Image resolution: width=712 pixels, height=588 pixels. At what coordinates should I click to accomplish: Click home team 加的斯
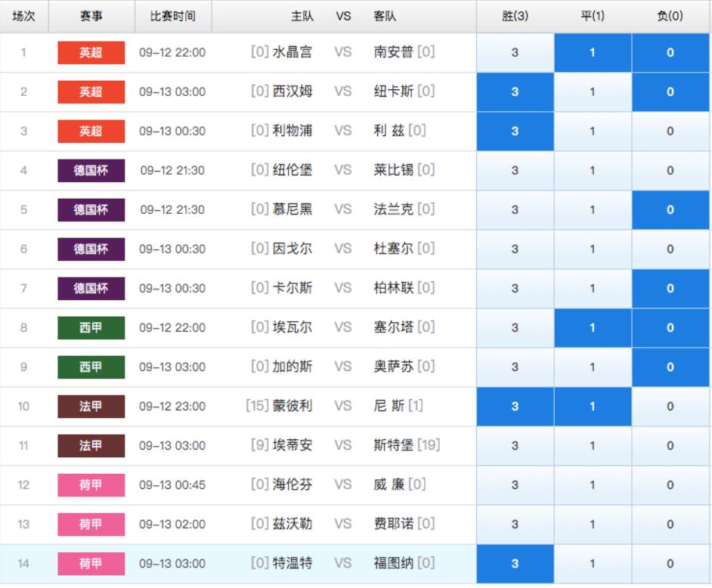[x=292, y=367]
